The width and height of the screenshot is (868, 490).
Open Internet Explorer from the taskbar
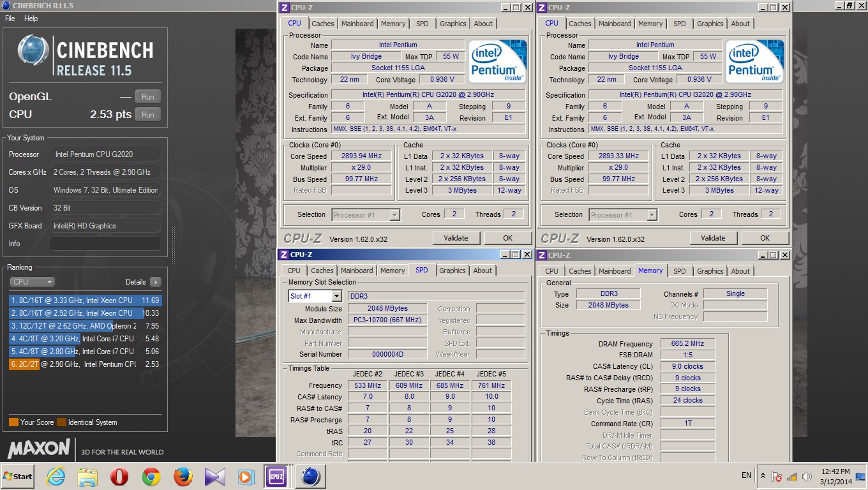56,477
